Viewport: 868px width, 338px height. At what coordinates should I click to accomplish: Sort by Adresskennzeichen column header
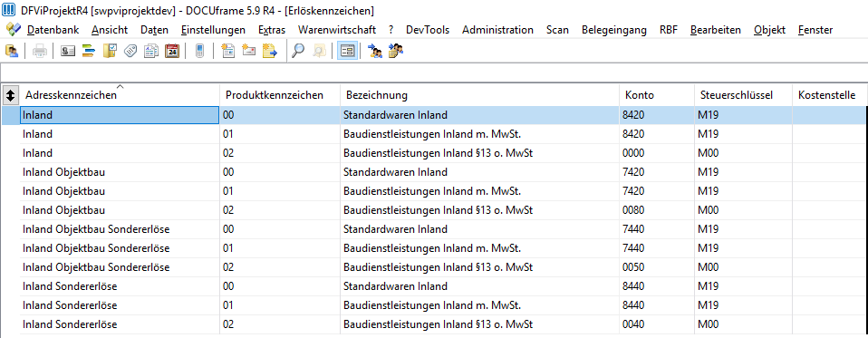coord(120,95)
